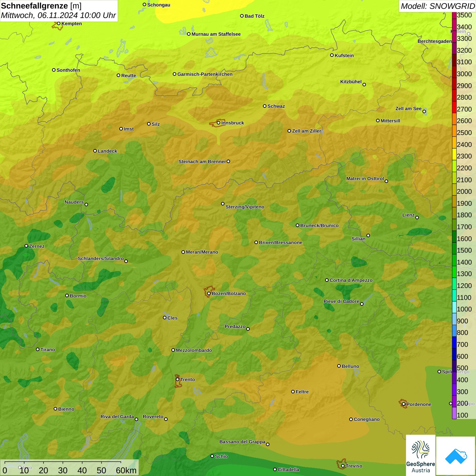Select the "Cortina d'Ampezzo" label

click(x=351, y=280)
